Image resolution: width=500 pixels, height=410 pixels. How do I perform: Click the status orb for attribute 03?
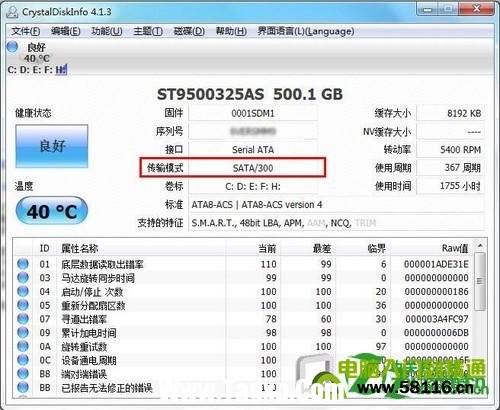[23, 278]
